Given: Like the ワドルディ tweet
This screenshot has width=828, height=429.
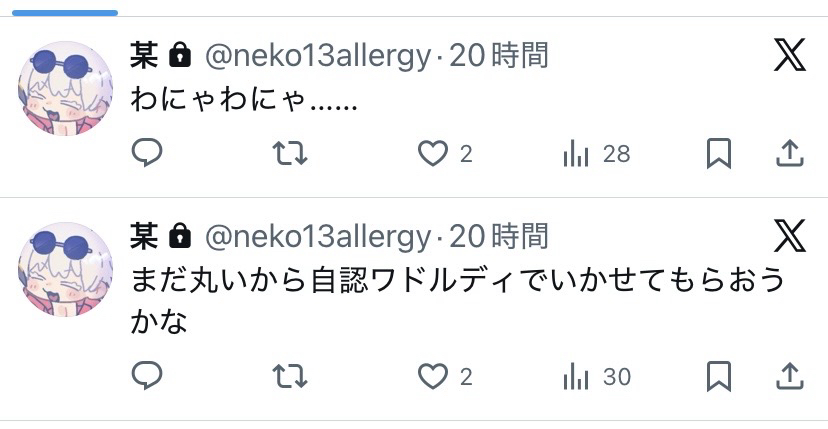Looking at the screenshot, I should [432, 376].
